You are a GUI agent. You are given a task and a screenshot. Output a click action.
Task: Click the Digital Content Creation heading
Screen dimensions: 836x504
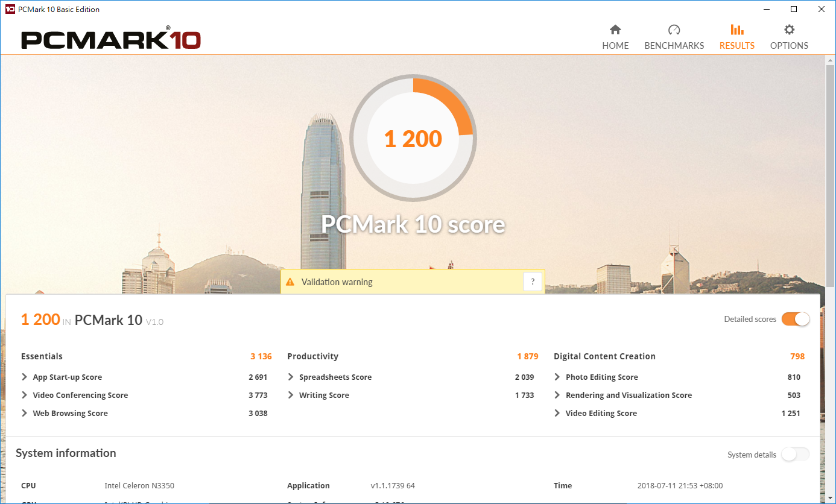tap(604, 356)
